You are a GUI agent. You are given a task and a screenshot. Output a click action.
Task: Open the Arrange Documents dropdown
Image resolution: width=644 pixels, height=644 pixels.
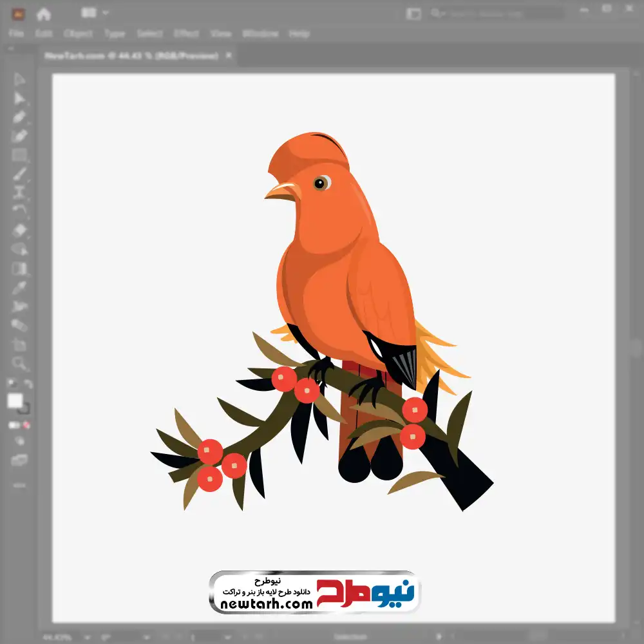click(x=94, y=13)
